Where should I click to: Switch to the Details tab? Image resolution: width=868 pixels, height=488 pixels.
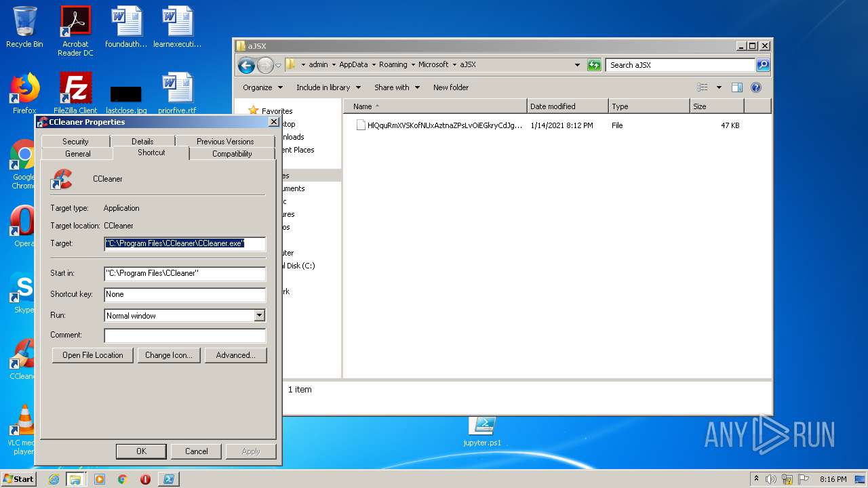click(142, 141)
